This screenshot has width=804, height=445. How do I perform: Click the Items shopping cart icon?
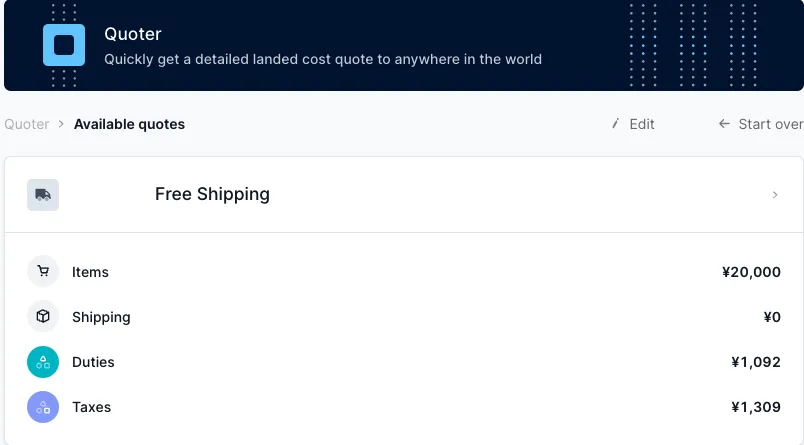(x=43, y=271)
